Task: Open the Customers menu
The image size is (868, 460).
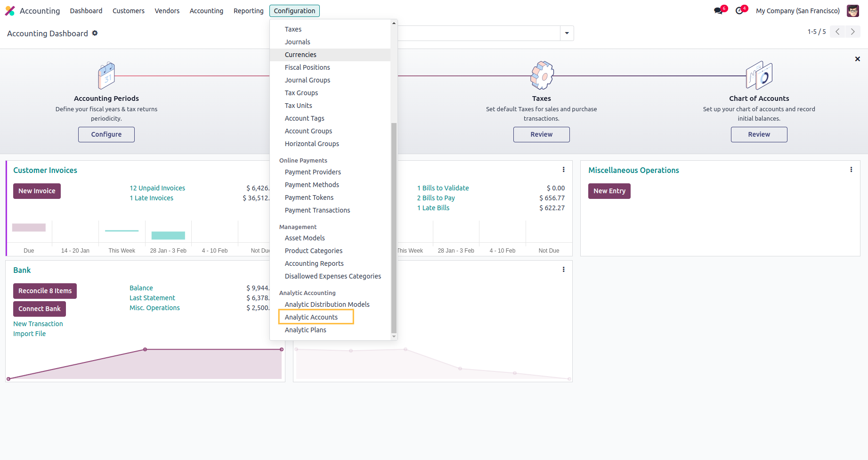Action: click(x=129, y=11)
